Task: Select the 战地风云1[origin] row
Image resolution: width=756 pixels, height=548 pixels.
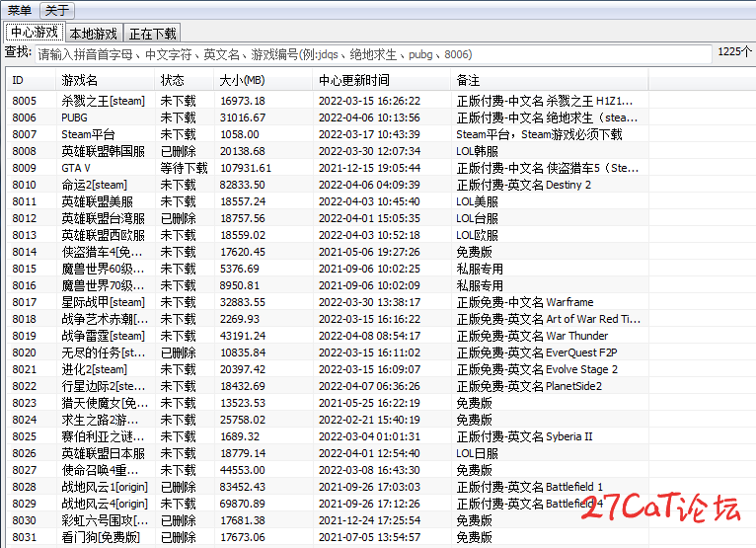Action: (x=328, y=487)
